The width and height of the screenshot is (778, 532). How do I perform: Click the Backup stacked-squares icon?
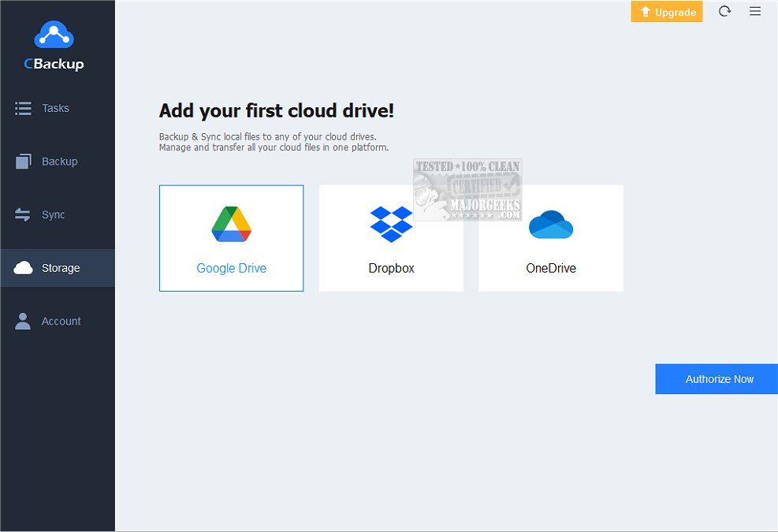tap(23, 162)
